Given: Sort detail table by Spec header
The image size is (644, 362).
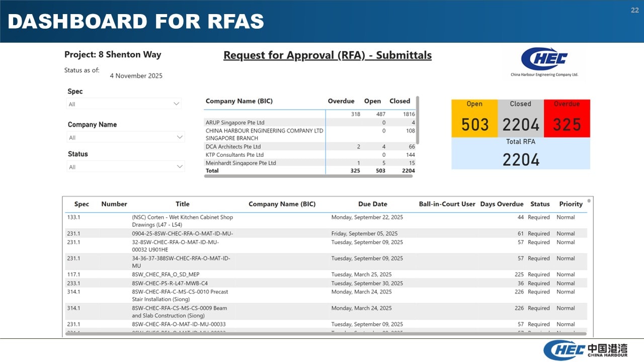Looking at the screenshot, I should click(x=82, y=204).
